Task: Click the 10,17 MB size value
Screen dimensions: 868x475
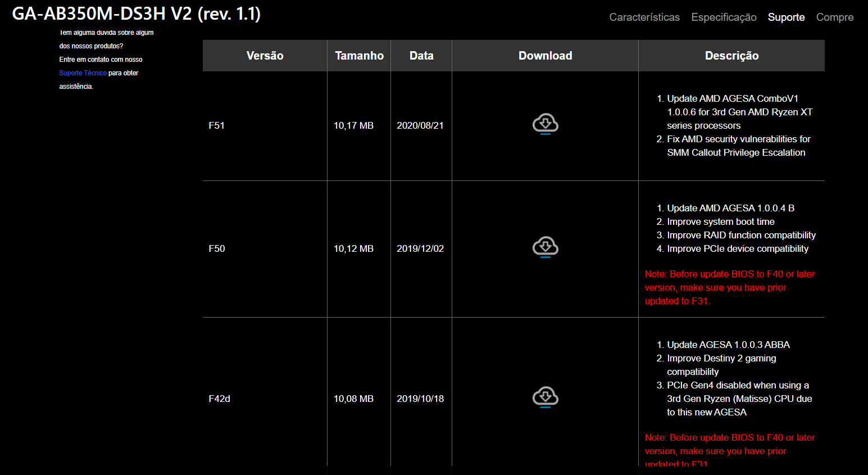Action: (x=353, y=125)
